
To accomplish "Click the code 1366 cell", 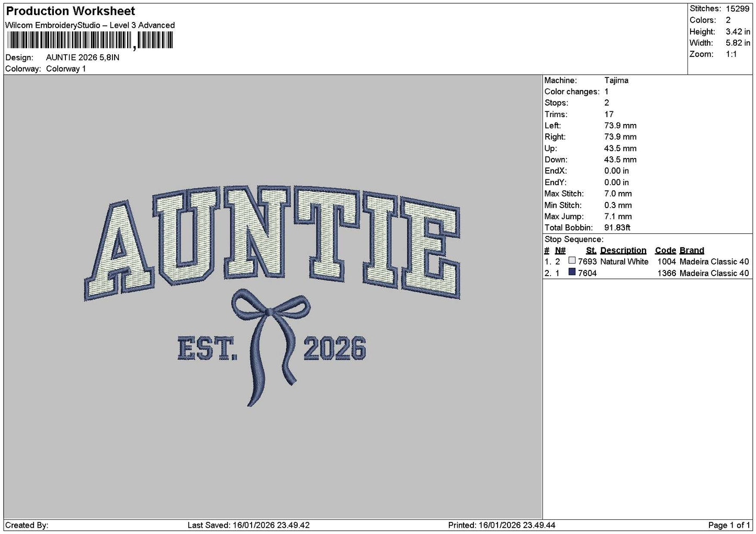I will [x=667, y=273].
